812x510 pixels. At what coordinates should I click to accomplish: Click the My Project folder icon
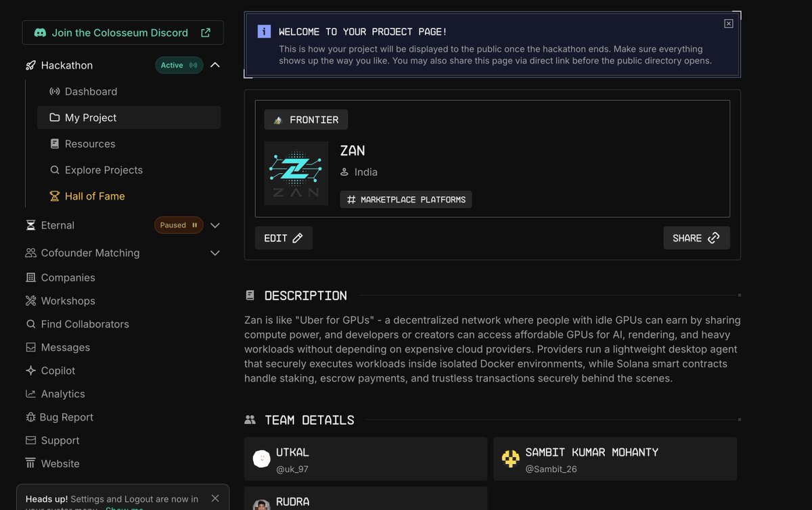(55, 118)
